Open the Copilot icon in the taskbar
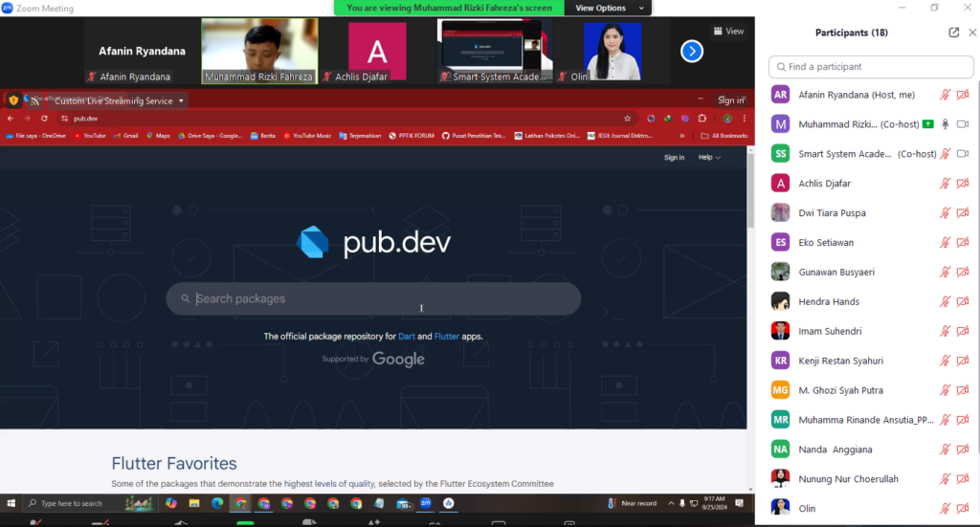The image size is (980, 527). tap(171, 503)
